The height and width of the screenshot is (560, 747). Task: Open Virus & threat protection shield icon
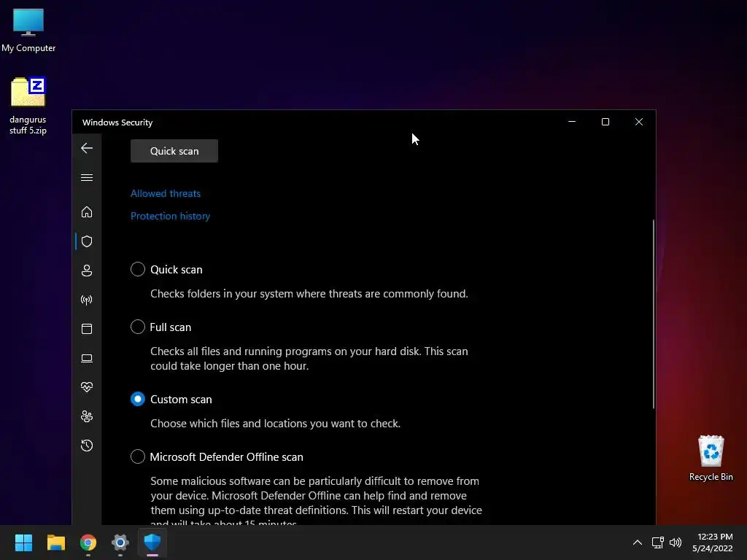[87, 241]
